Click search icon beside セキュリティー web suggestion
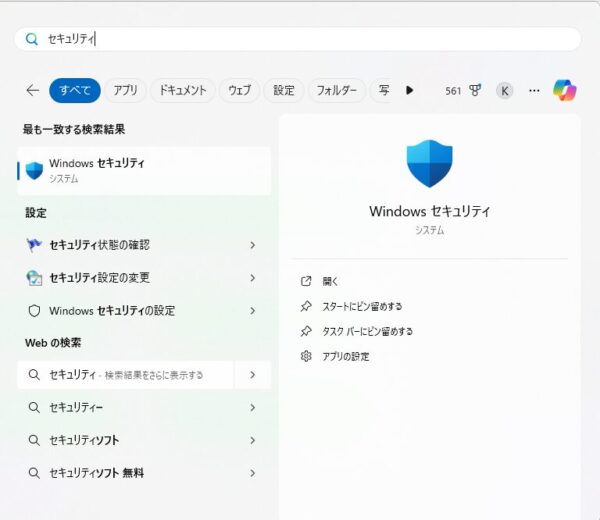This screenshot has width=600, height=520. click(x=34, y=408)
